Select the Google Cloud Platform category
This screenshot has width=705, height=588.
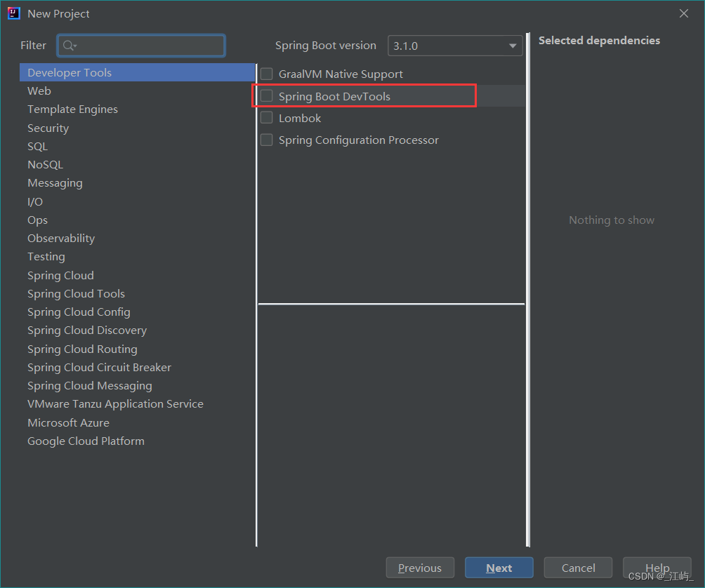[137, 441]
